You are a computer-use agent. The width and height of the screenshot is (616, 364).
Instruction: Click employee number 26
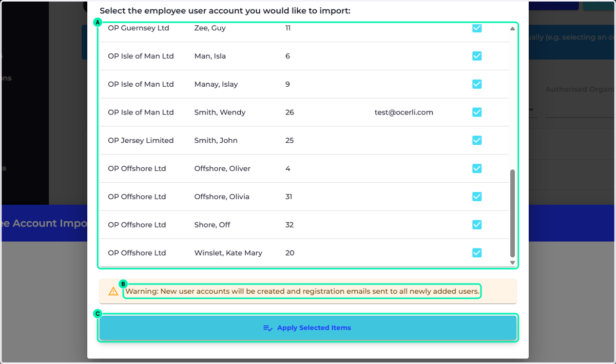point(290,112)
